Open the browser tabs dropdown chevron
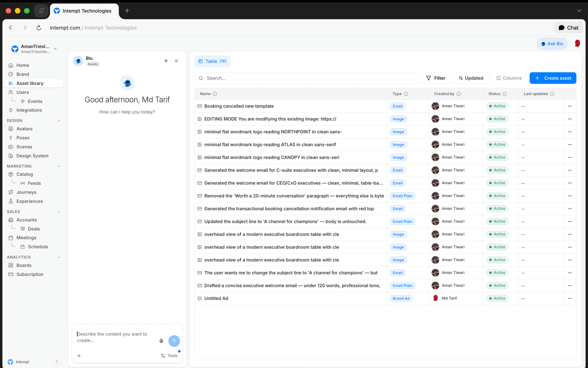588x368 pixels. click(579, 11)
